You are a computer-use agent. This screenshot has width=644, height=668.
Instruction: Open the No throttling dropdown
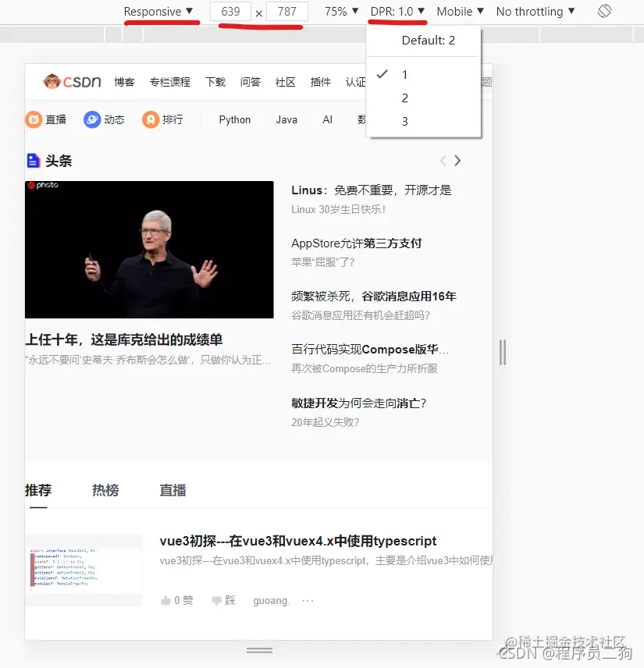point(535,11)
